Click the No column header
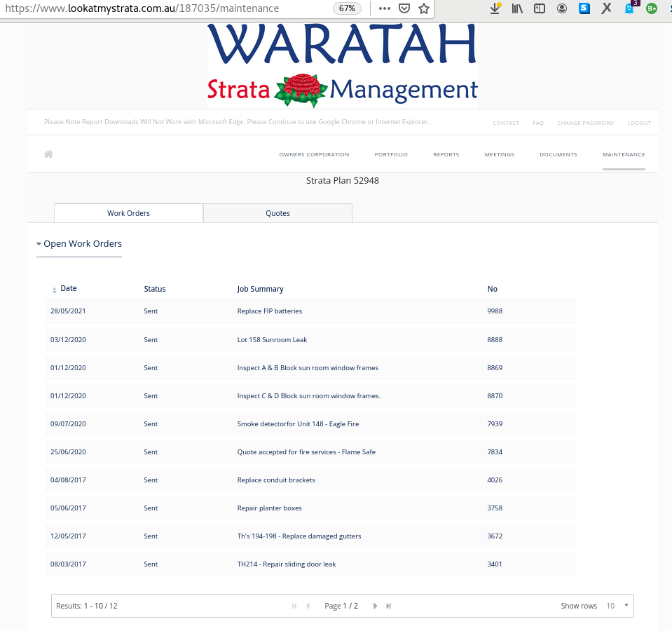Viewport: 672px width, 631px height. point(493,289)
